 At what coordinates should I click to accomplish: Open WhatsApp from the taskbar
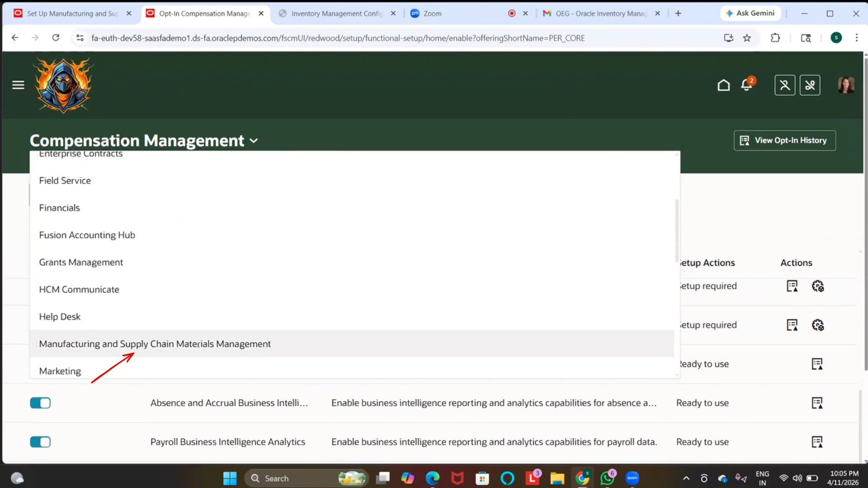tap(607, 478)
